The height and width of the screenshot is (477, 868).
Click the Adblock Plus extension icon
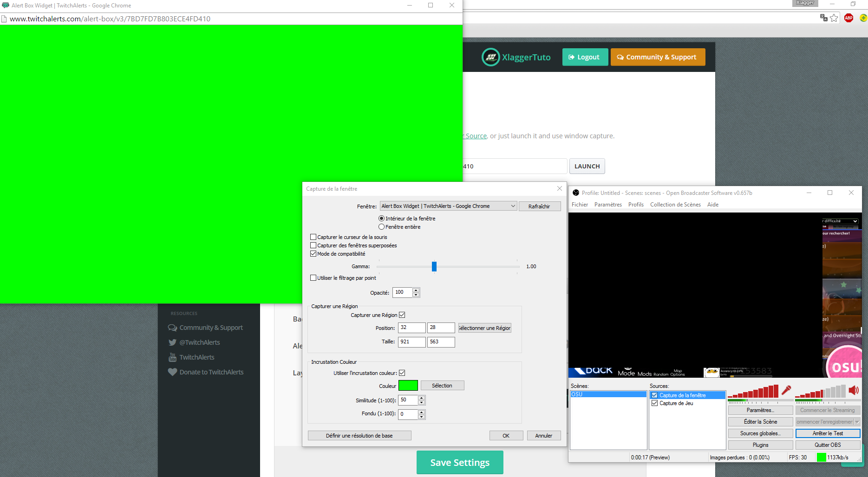point(848,18)
